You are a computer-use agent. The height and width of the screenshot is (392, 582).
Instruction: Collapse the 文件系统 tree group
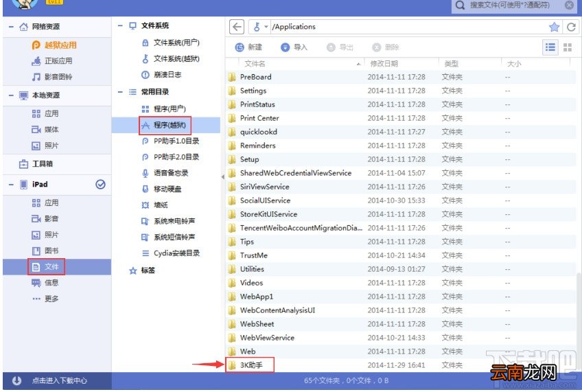(120, 25)
